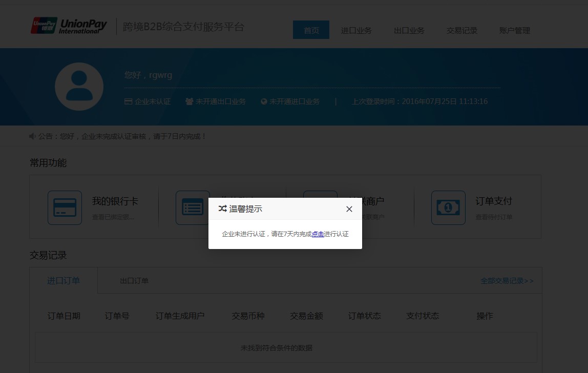Click the announcement speaker icon
The height and width of the screenshot is (373, 588).
pyautogui.click(x=33, y=136)
